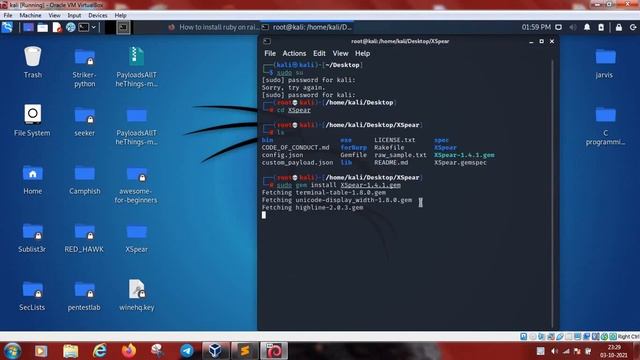Open the power manager battery icon
Screen dimensions: 640x360
coord(601,27)
